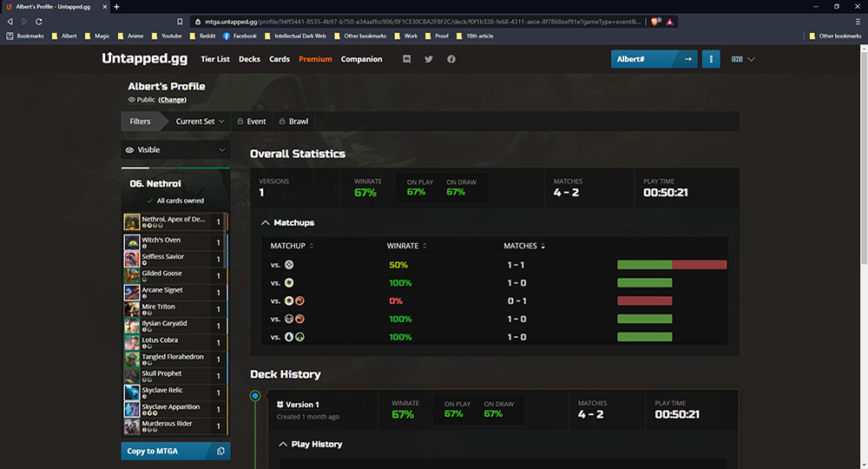868x469 pixels.
Task: Click the red 0% winrate bar
Action: 645,301
